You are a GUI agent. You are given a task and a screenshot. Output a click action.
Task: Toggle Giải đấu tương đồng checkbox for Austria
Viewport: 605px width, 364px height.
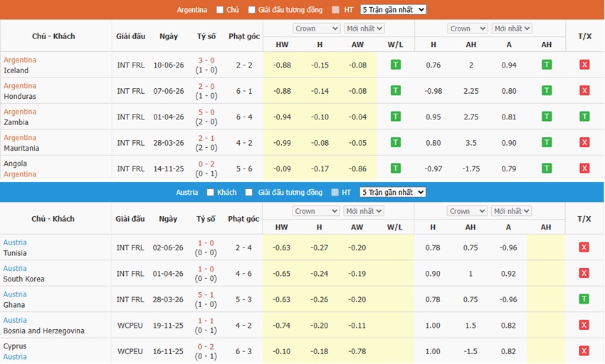pos(249,192)
